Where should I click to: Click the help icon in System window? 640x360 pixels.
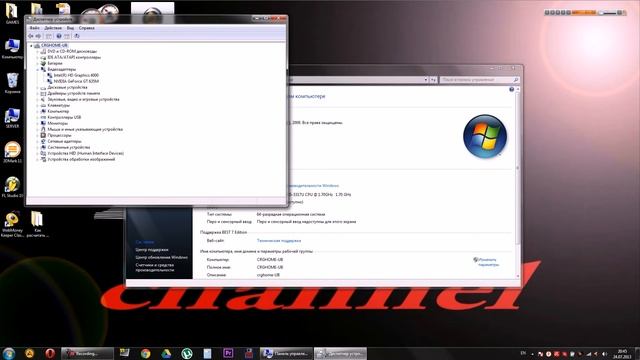point(511,89)
